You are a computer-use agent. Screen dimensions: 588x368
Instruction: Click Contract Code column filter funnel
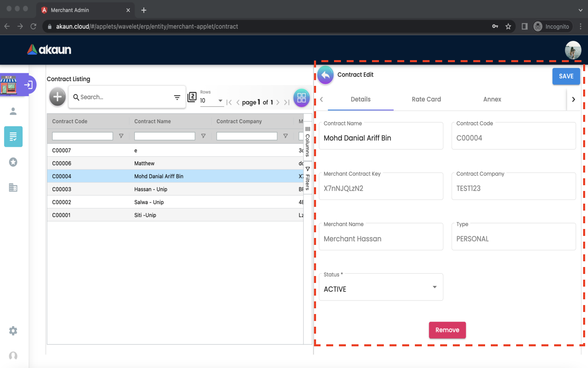coord(121,136)
